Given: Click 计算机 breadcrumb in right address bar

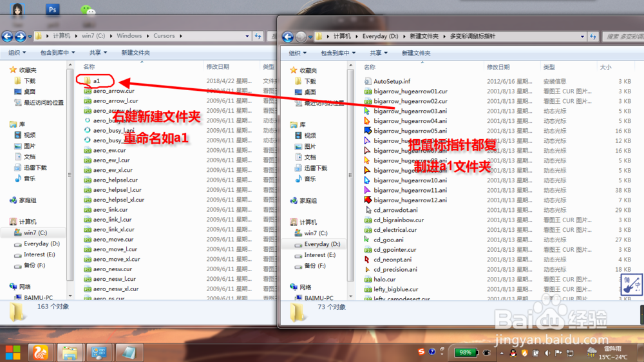Looking at the screenshot, I should (342, 37).
